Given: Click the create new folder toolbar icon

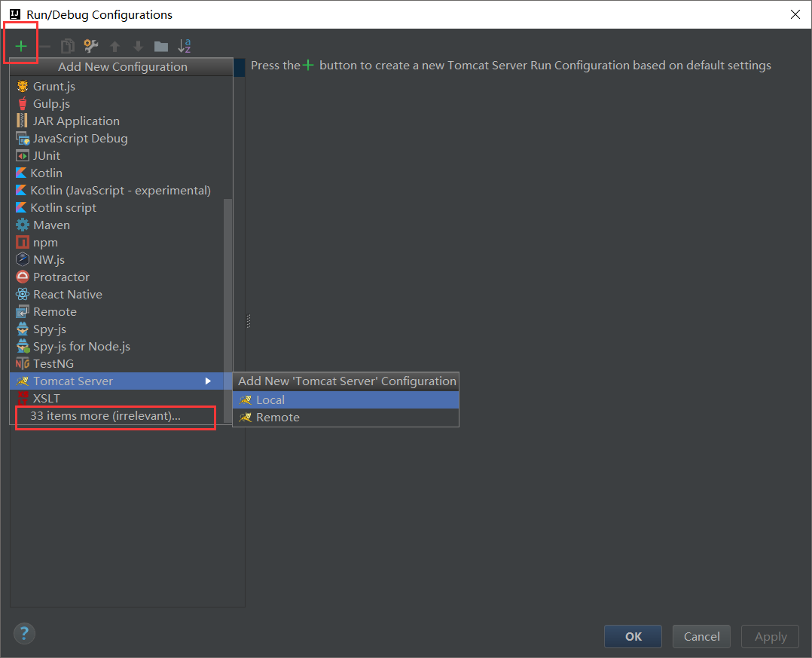Looking at the screenshot, I should click(160, 46).
